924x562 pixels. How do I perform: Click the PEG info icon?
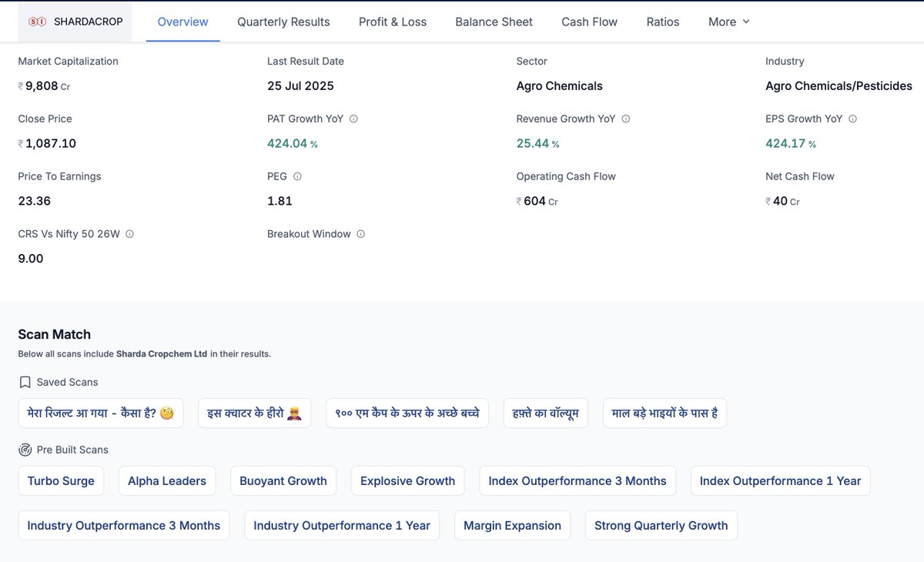pyautogui.click(x=297, y=176)
